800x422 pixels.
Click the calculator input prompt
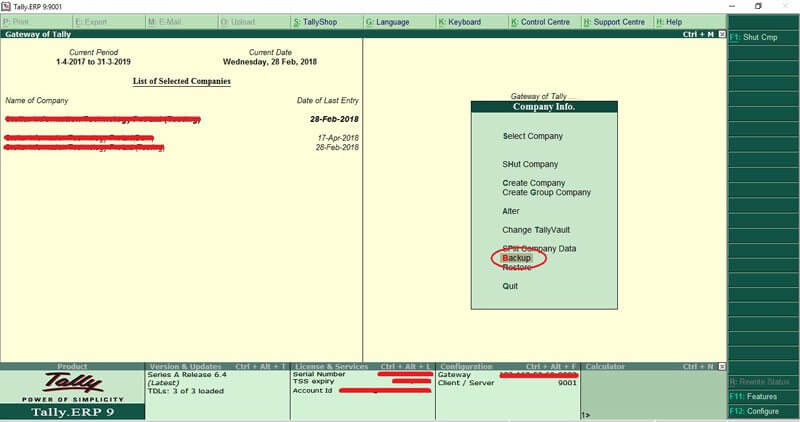586,415
